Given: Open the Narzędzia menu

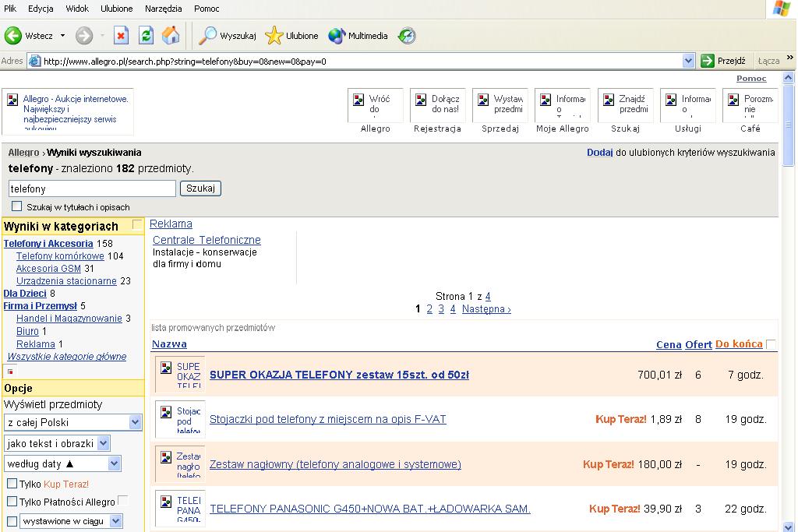Looking at the screenshot, I should coord(164,9).
